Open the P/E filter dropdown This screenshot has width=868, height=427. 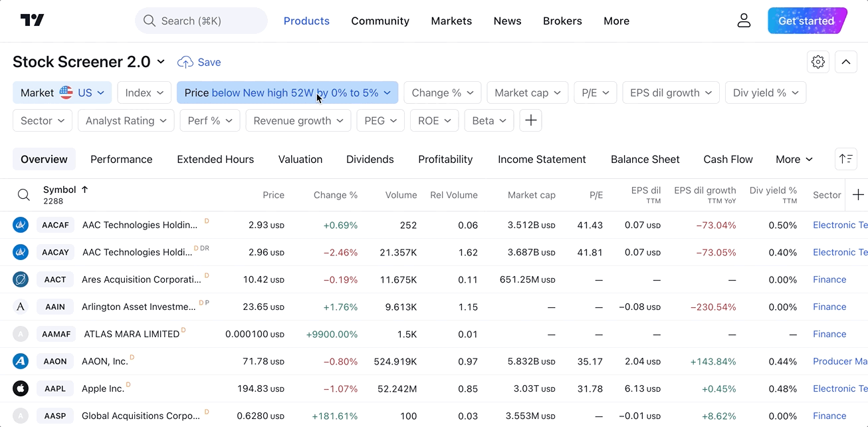pos(596,92)
